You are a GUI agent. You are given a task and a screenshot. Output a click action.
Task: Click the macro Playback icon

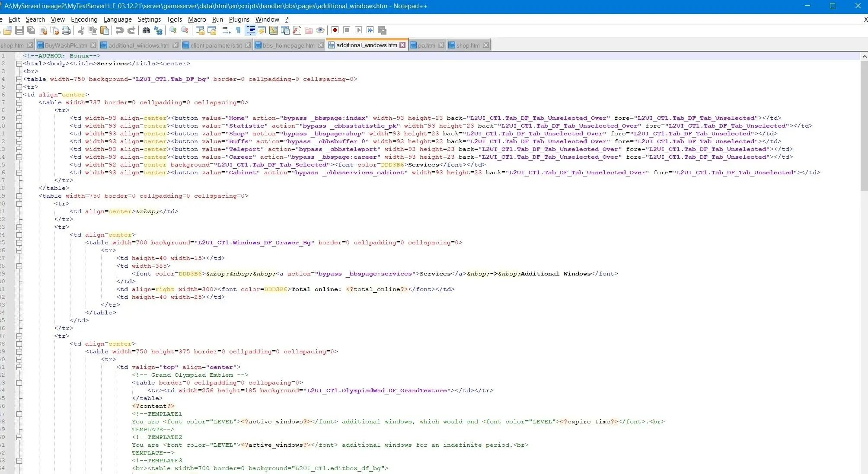358,30
